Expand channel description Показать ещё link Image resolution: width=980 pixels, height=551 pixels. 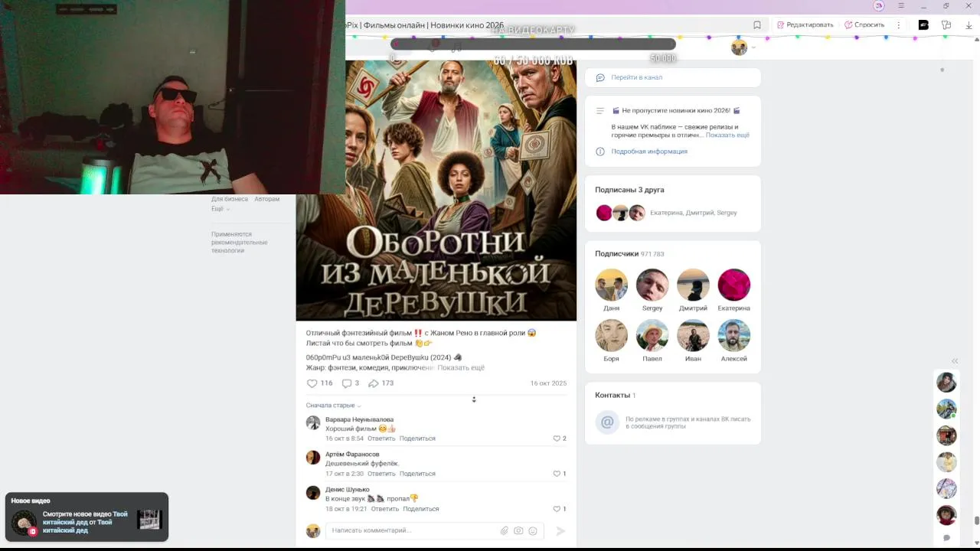tap(727, 135)
